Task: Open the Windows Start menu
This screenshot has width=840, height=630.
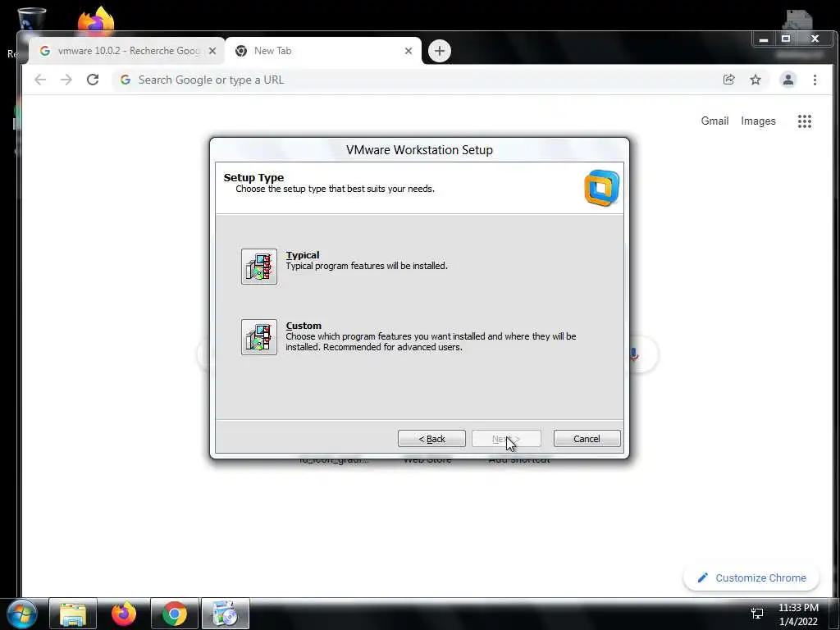Action: (22, 614)
